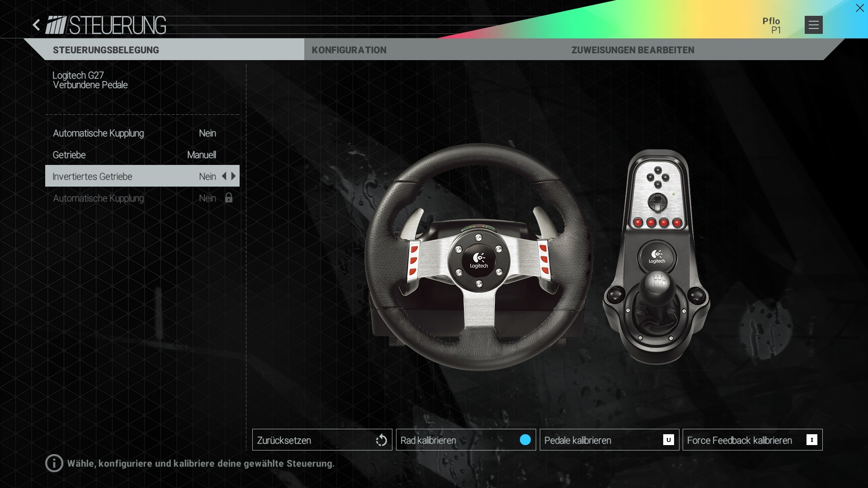The image size is (868, 488).
Task: Click the U key icon in Pedale kalibrieren
Action: pos(668,440)
